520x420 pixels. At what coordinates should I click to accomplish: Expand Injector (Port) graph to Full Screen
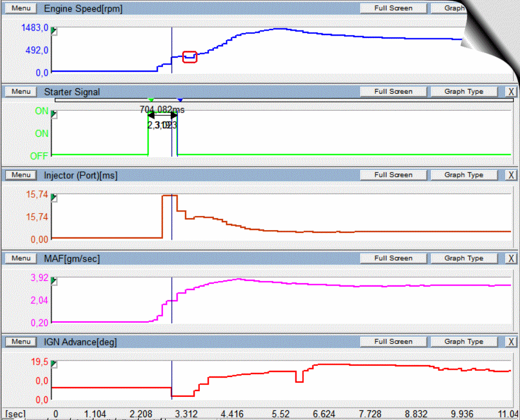click(393, 175)
